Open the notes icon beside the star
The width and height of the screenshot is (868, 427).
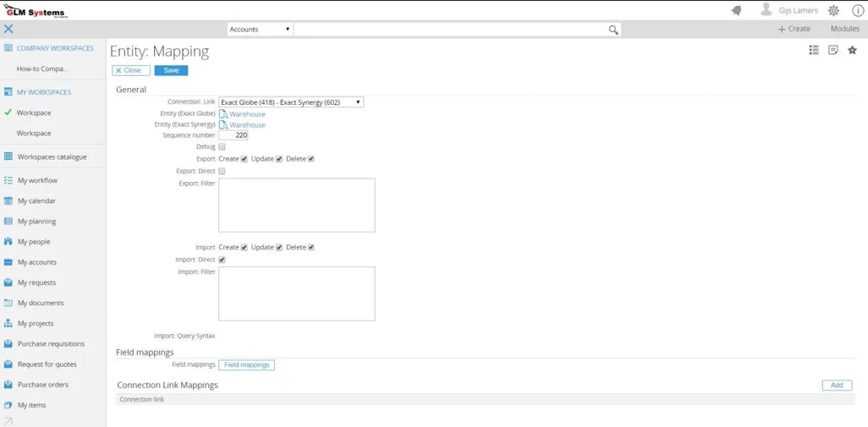point(832,51)
